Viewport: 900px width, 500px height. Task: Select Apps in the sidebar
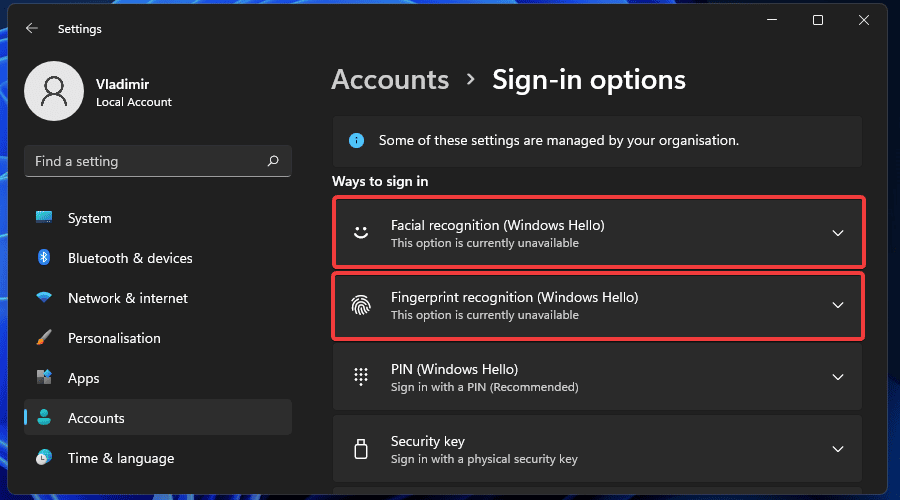[x=158, y=378]
